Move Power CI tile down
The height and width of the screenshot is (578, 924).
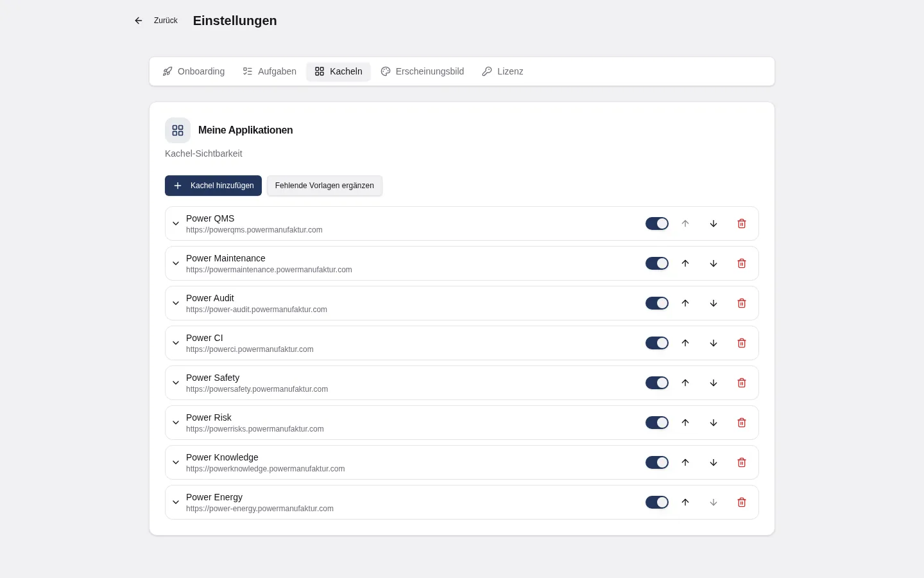[714, 343]
